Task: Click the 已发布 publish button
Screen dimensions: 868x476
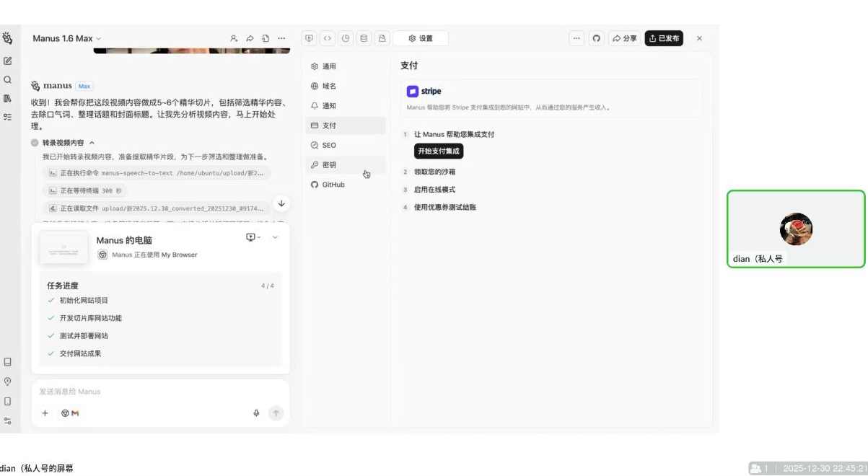Action: click(664, 38)
